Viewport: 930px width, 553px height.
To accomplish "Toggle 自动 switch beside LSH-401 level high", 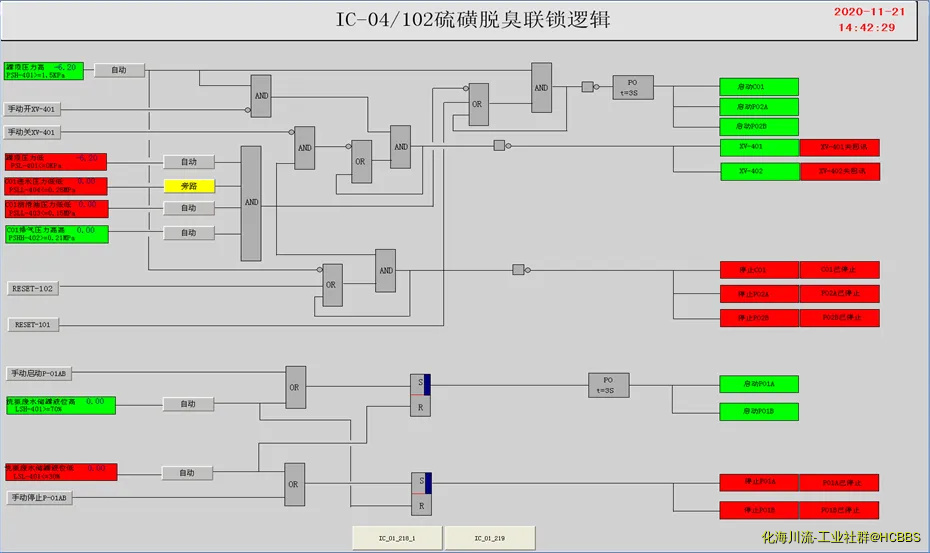I will click(x=189, y=404).
